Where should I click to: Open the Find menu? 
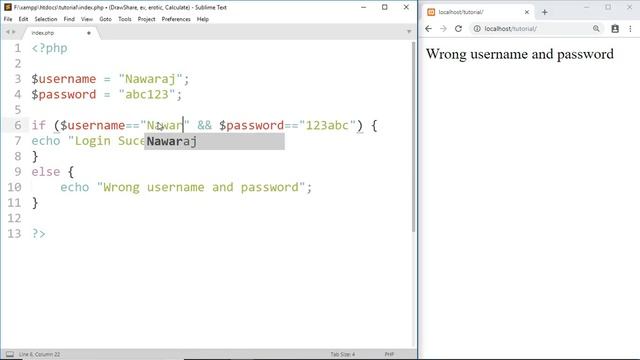coord(69,19)
